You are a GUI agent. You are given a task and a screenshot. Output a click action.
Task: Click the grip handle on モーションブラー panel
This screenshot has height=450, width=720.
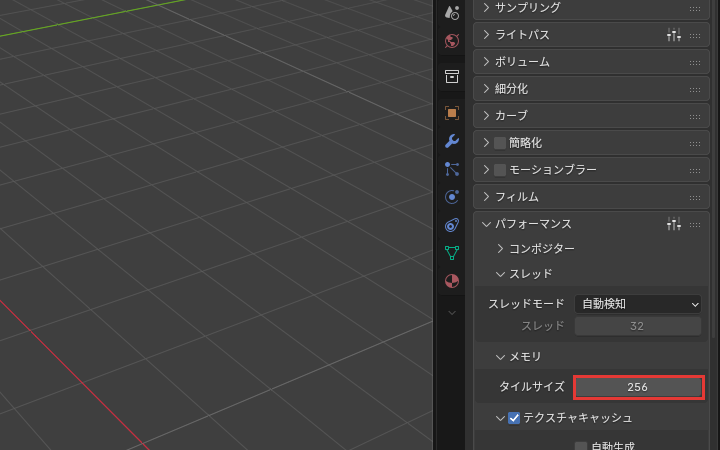coord(695,171)
